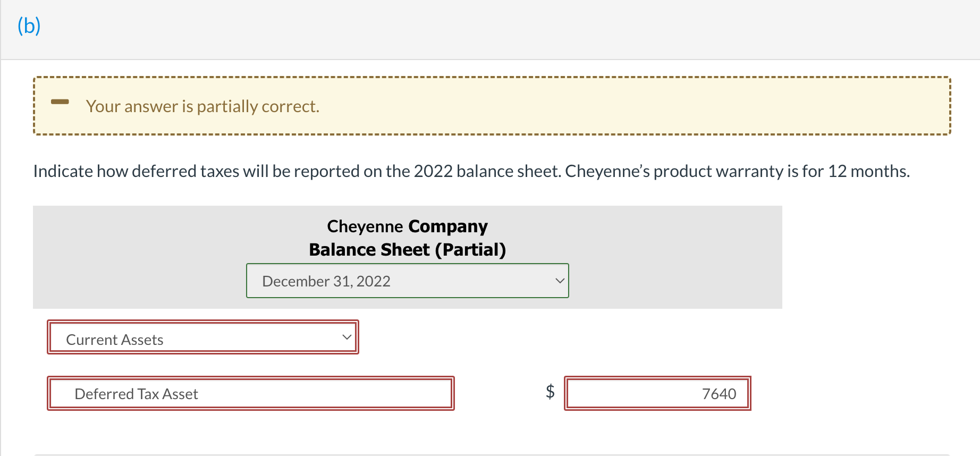Image resolution: width=980 pixels, height=456 pixels.
Task: Expand the Current Assets classification dropdown
Action: tap(202, 337)
